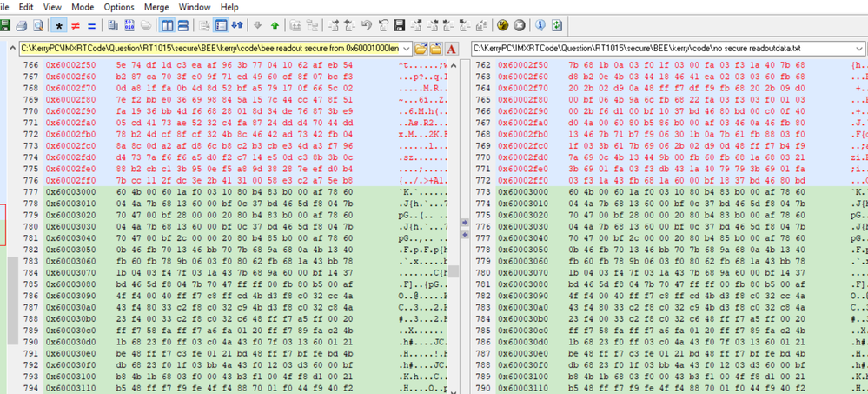Click the edit pane pencil icon
The height and width of the screenshot is (394, 868).
pos(204,25)
